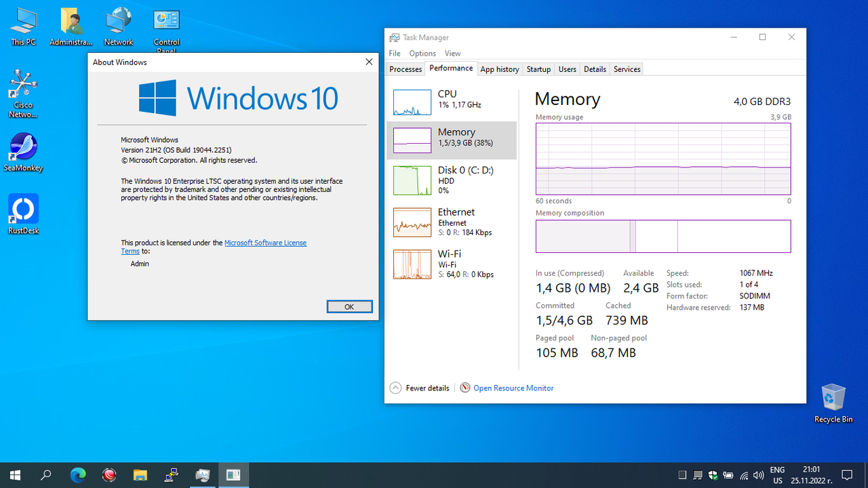Click OK in About Windows dialog
This screenshot has height=488, width=868.
coord(349,306)
